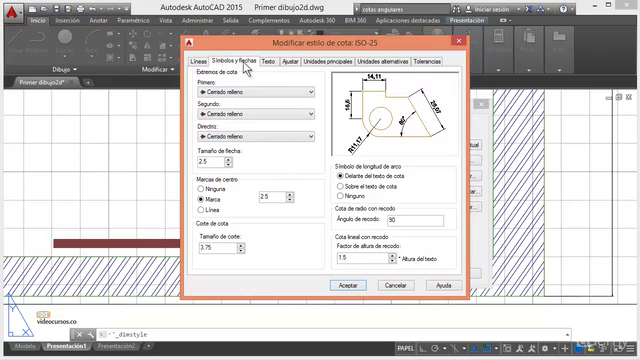Select the Move tool icon in Modificar panel
The image size is (640, 360).
pyautogui.click(x=133, y=34)
